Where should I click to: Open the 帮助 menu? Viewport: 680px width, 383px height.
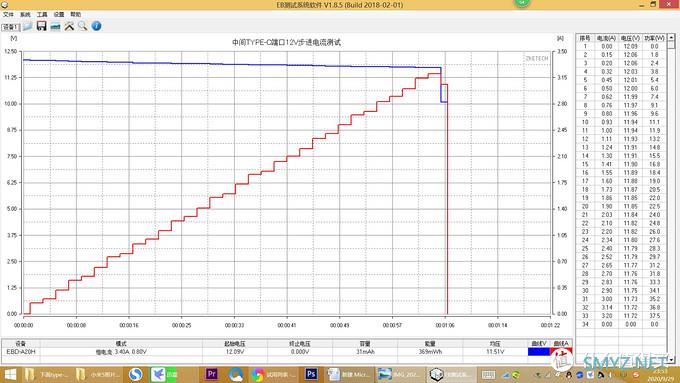click(x=76, y=14)
